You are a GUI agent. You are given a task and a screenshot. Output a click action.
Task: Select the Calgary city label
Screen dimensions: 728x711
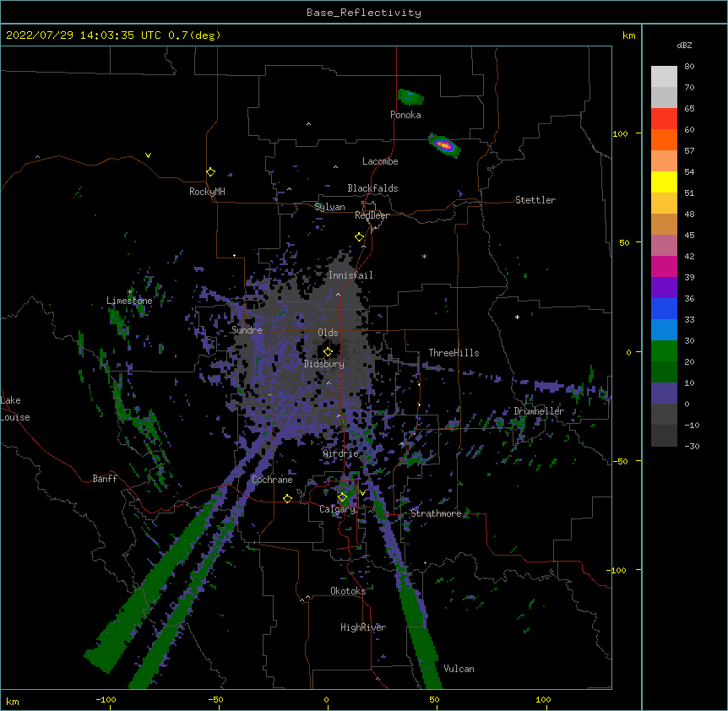[x=337, y=509]
